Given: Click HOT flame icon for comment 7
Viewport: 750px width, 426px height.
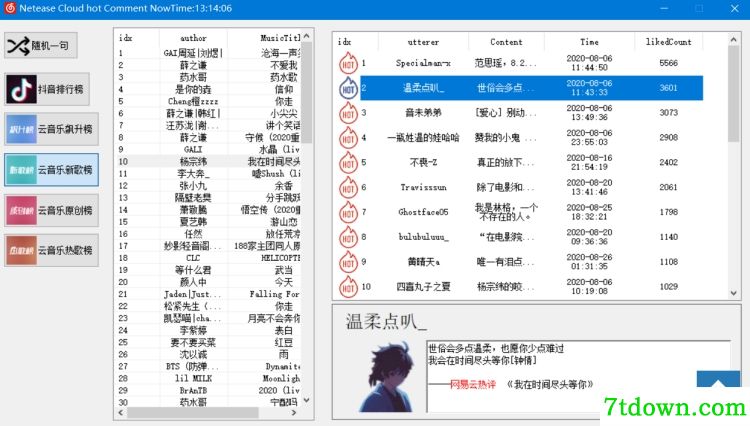Looking at the screenshot, I should [348, 212].
